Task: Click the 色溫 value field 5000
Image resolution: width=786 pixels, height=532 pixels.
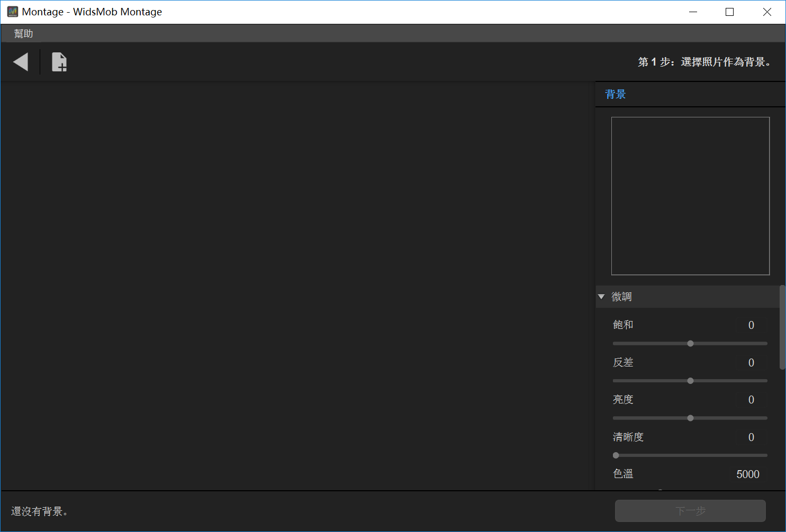Action: (x=748, y=474)
